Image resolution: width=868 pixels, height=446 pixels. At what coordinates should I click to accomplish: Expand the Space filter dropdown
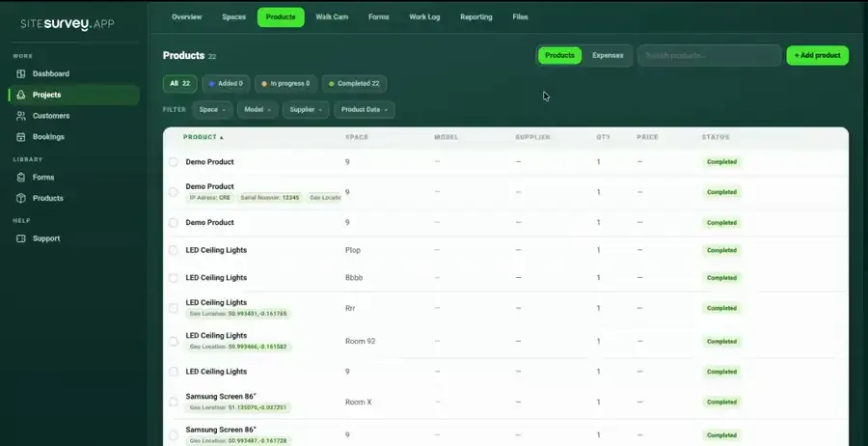pyautogui.click(x=212, y=110)
